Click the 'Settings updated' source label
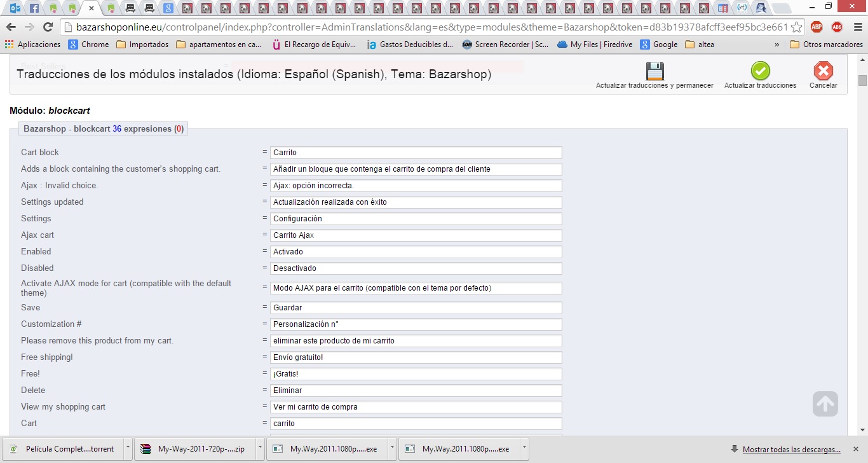 [x=52, y=202]
